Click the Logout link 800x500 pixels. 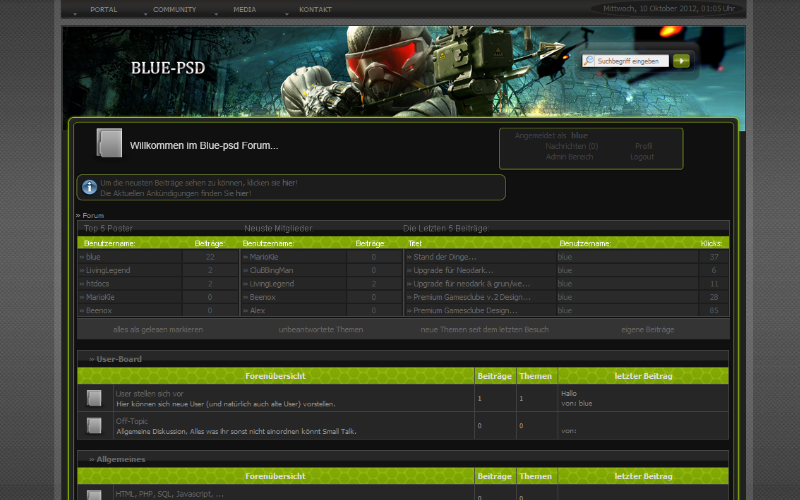(x=642, y=157)
